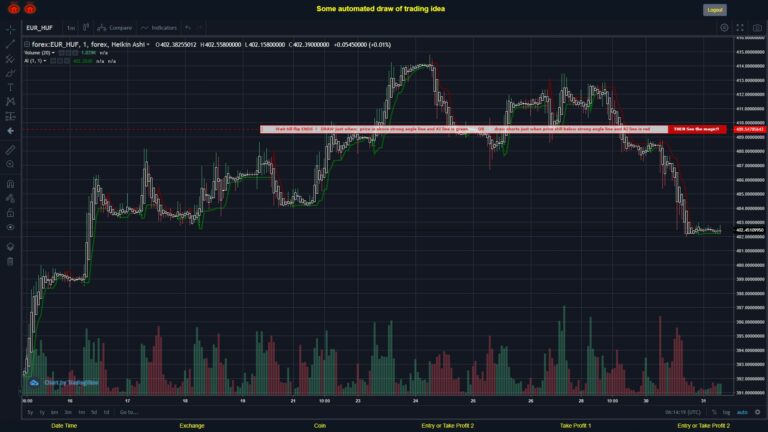Open the chart patterns tool
Viewport: 768px width, 432px height.
[10, 102]
